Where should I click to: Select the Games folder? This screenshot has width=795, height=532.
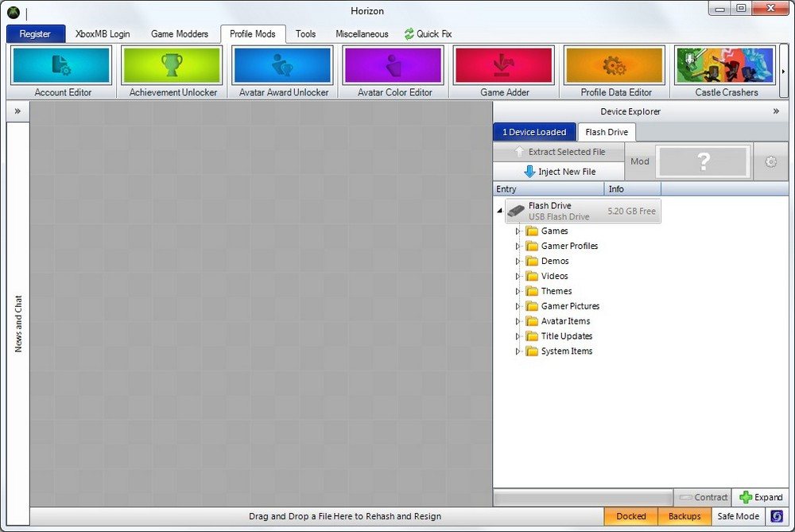coord(548,231)
